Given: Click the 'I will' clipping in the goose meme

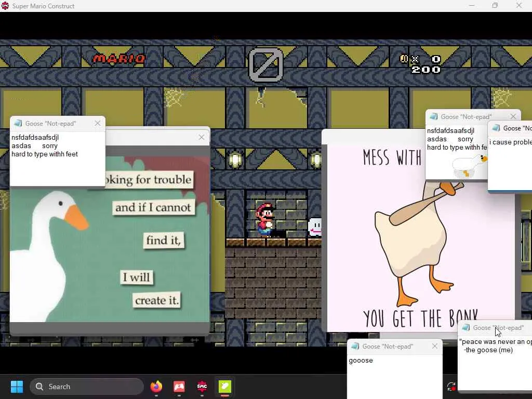Looking at the screenshot, I should 137,277.
